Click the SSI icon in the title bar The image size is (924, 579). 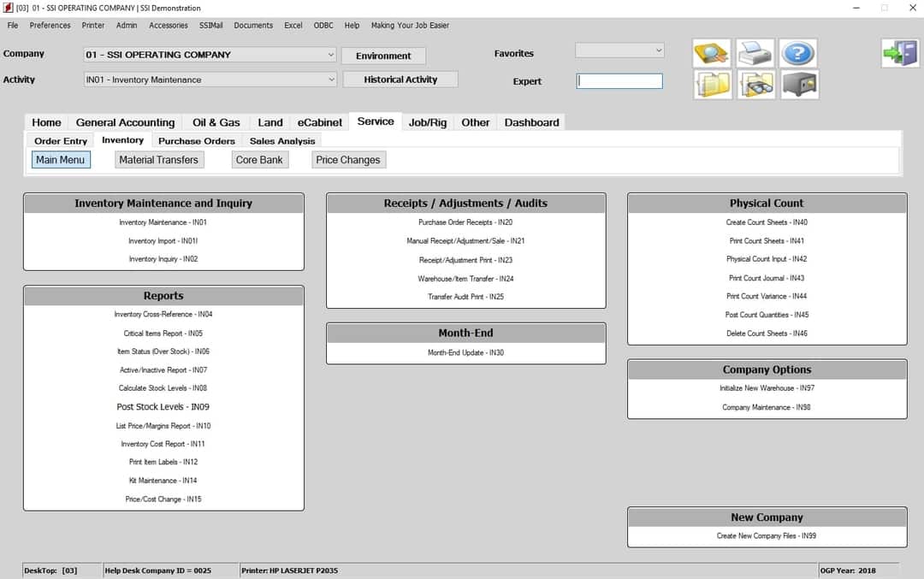(x=7, y=7)
